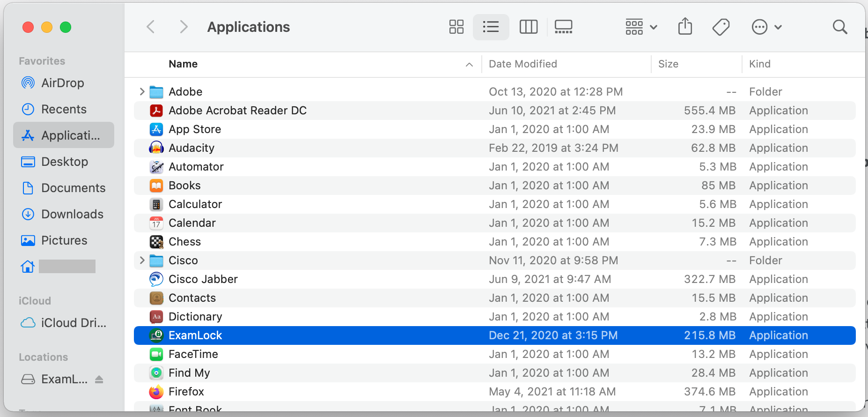Click the 'Calculator' file name

[195, 204]
